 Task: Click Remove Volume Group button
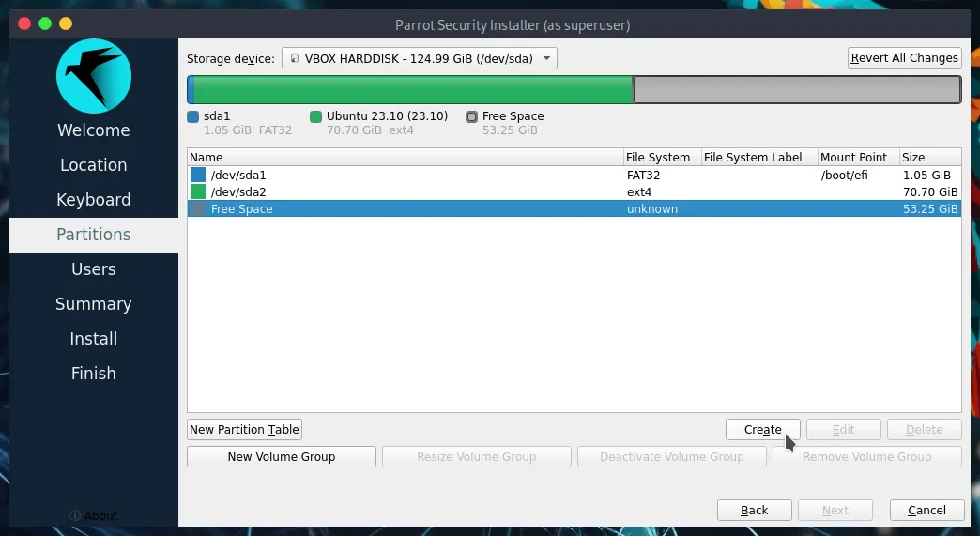pos(866,456)
